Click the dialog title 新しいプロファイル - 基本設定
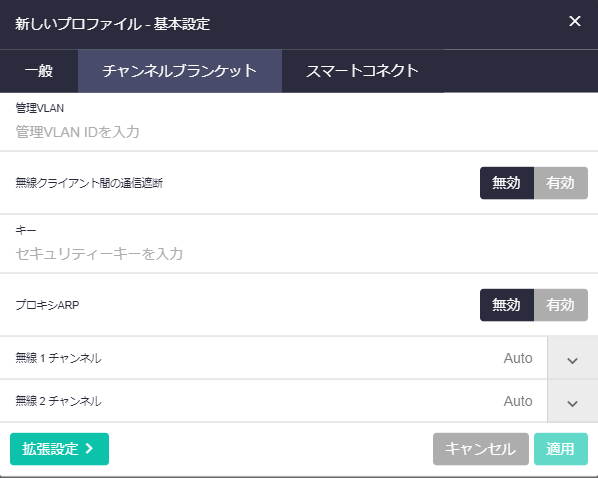This screenshot has width=598, height=478. point(113,24)
